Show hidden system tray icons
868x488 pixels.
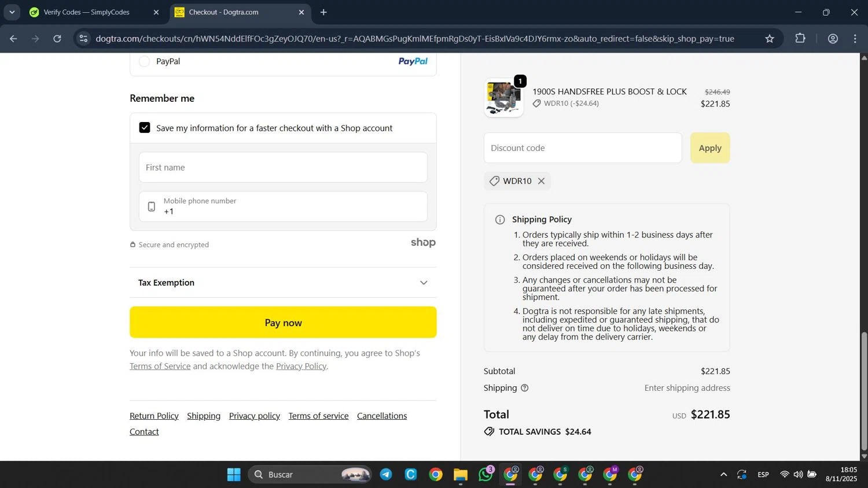pyautogui.click(x=723, y=475)
